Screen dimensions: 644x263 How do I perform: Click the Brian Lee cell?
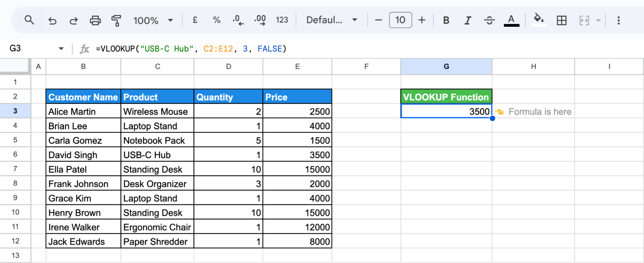(83, 126)
